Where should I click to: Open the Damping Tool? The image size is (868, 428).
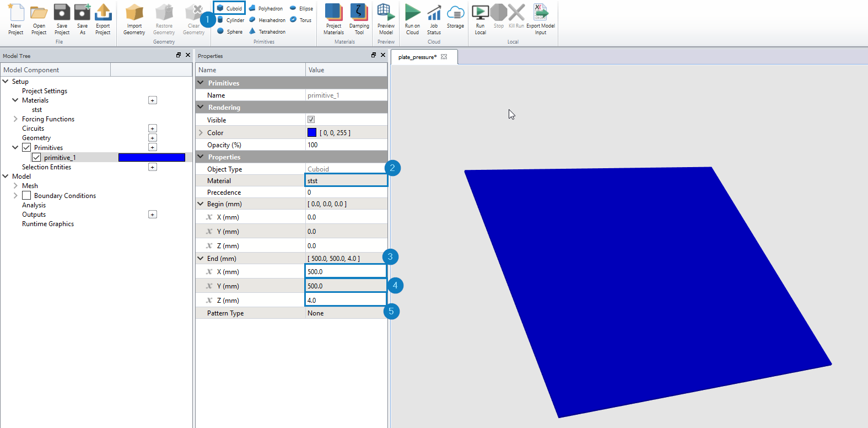click(x=359, y=19)
